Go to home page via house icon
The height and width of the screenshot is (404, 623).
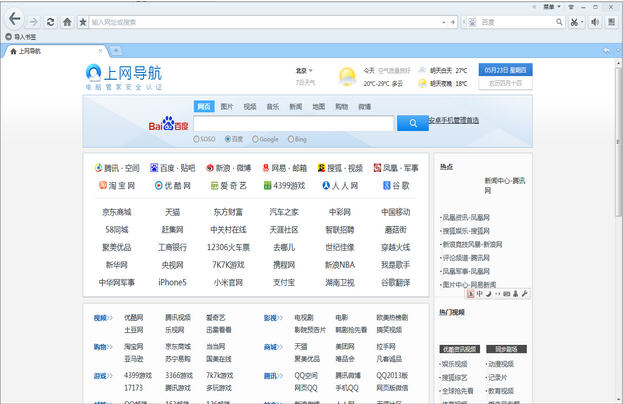pyautogui.click(x=66, y=21)
